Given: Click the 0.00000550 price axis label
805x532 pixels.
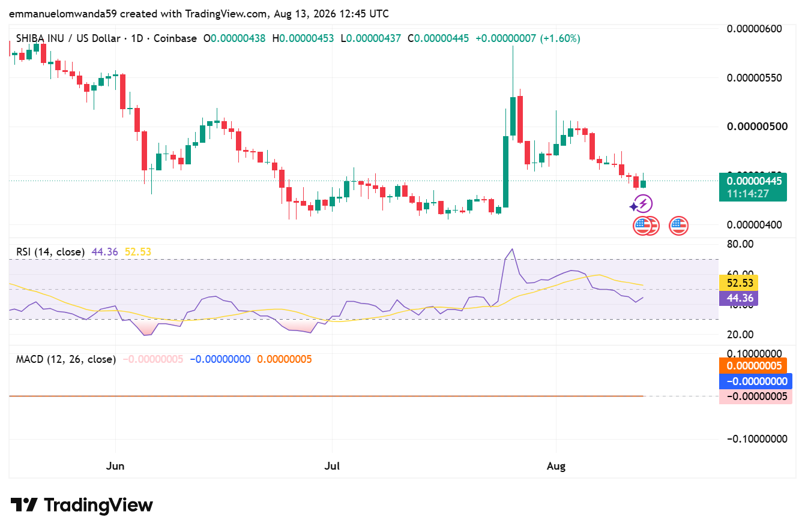Looking at the screenshot, I should (x=753, y=78).
